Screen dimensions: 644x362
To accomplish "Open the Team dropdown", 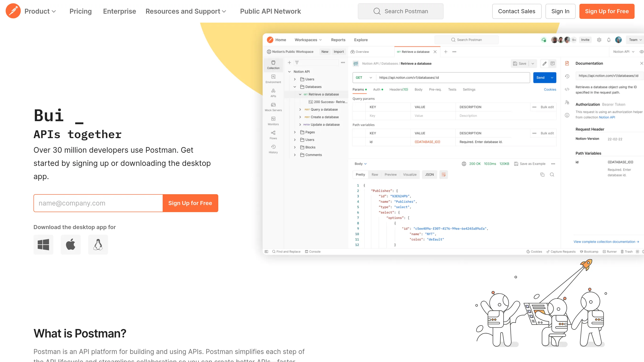I will [635, 40].
